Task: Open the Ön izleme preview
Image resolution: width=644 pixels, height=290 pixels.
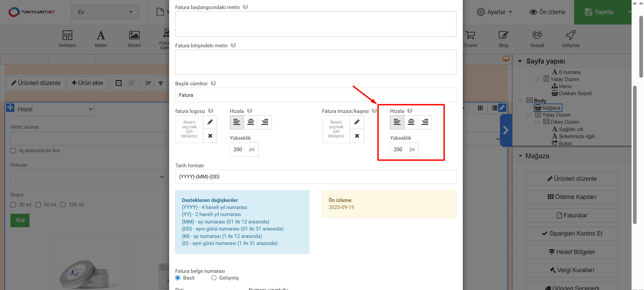Action: pyautogui.click(x=547, y=12)
